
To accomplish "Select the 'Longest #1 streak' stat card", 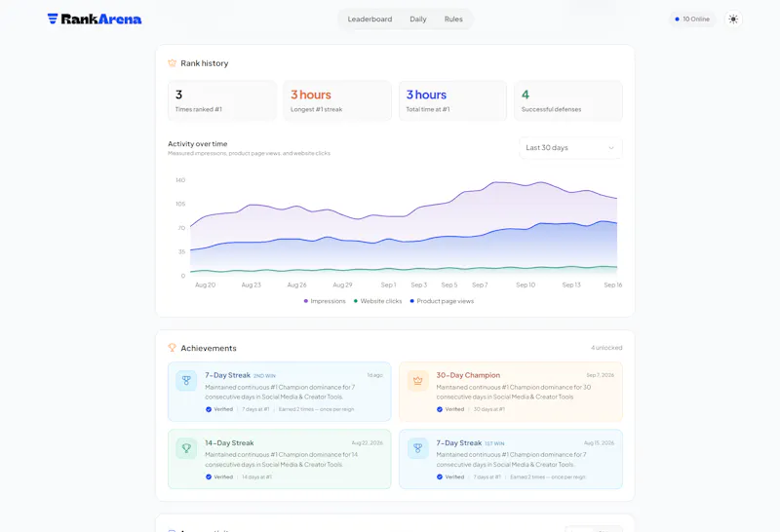I will tap(337, 100).
